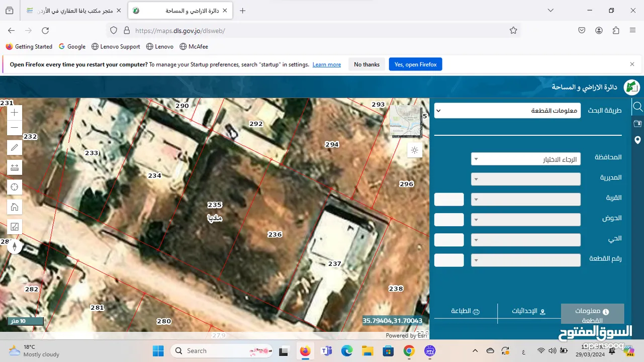
Task: Click the village code input box
Action: (449, 200)
